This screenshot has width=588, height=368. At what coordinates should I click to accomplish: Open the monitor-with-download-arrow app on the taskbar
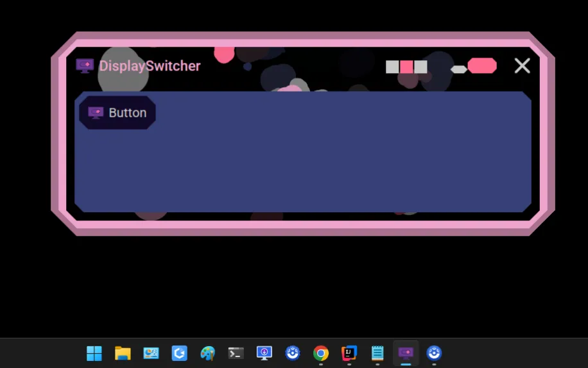point(264,353)
